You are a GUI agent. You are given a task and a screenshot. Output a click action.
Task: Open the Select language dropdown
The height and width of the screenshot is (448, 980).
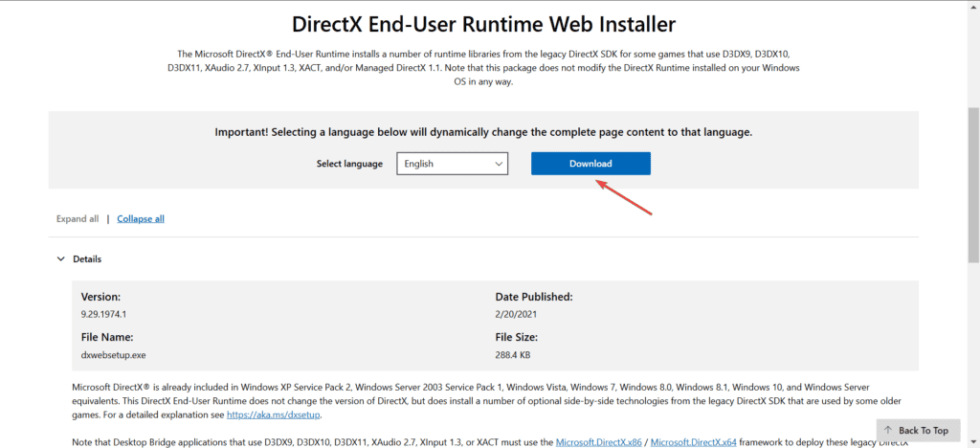(453, 164)
